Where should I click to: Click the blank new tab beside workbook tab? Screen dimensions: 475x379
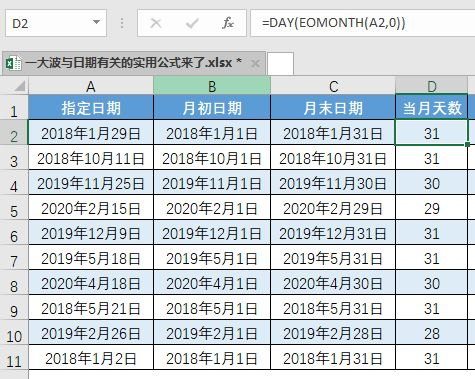tap(280, 63)
